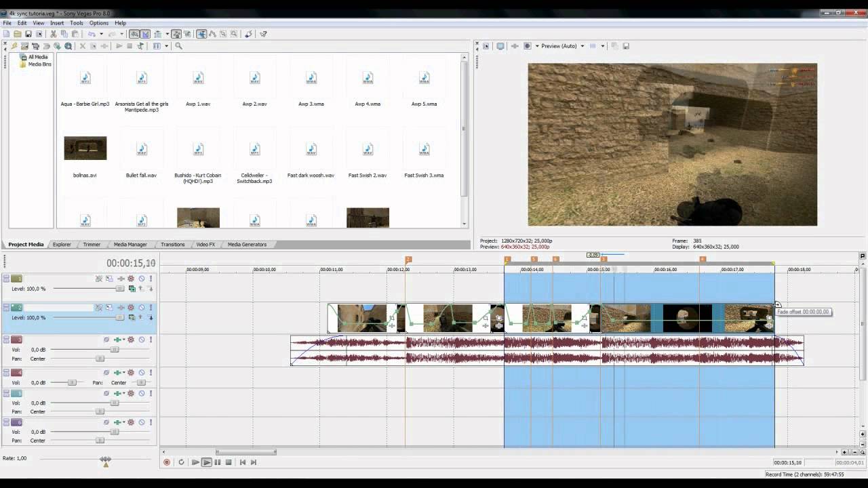Select the Normal Edit tool icon

[201, 34]
